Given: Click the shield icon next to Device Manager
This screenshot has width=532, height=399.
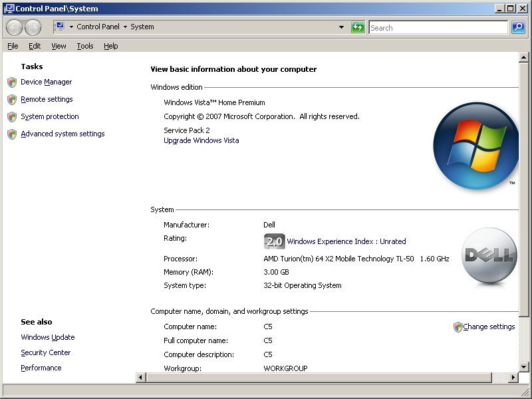Looking at the screenshot, I should [12, 82].
